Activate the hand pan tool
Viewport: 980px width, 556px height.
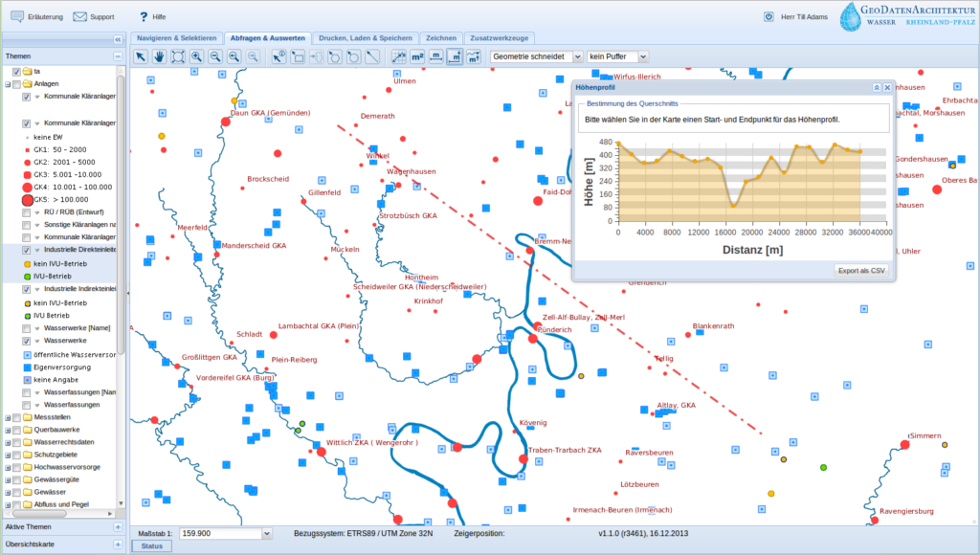(159, 56)
